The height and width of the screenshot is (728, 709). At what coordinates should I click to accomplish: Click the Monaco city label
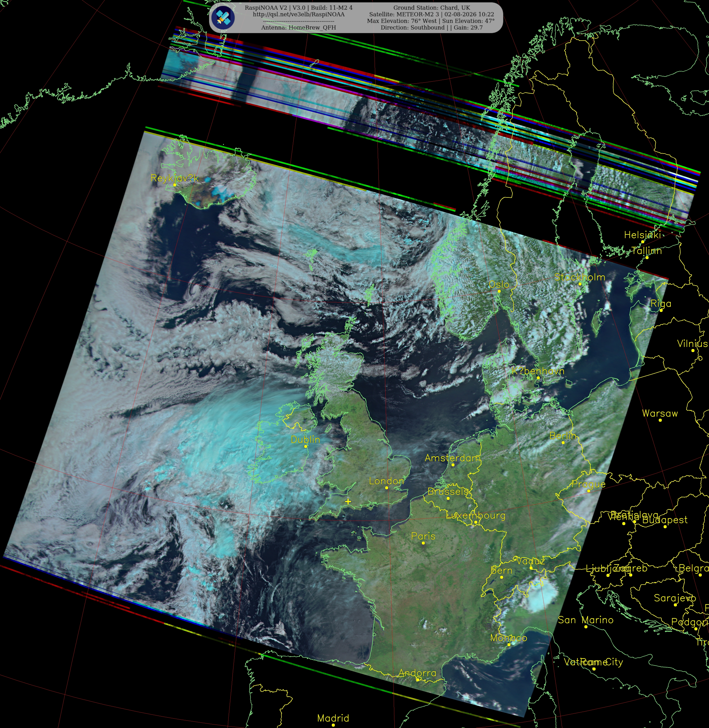point(509,638)
